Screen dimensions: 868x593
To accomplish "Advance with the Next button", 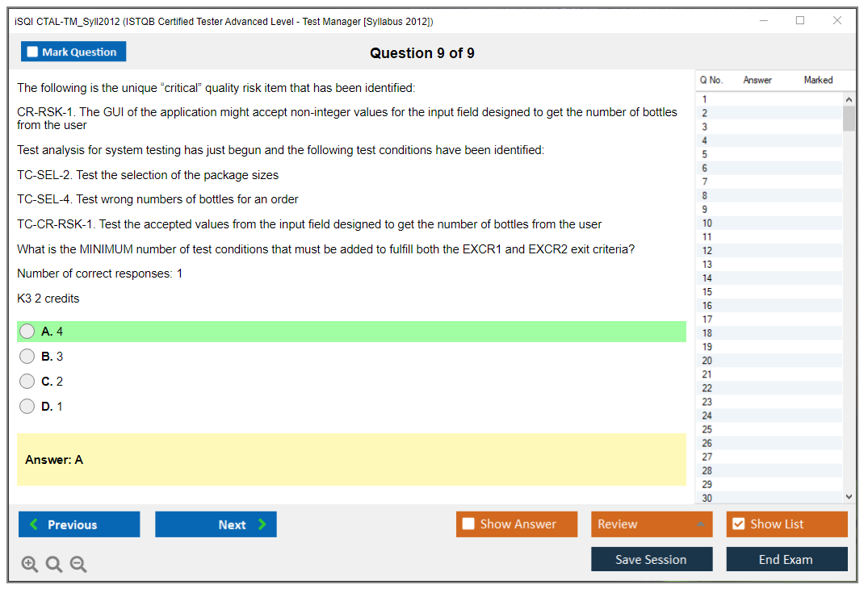I will (216, 524).
